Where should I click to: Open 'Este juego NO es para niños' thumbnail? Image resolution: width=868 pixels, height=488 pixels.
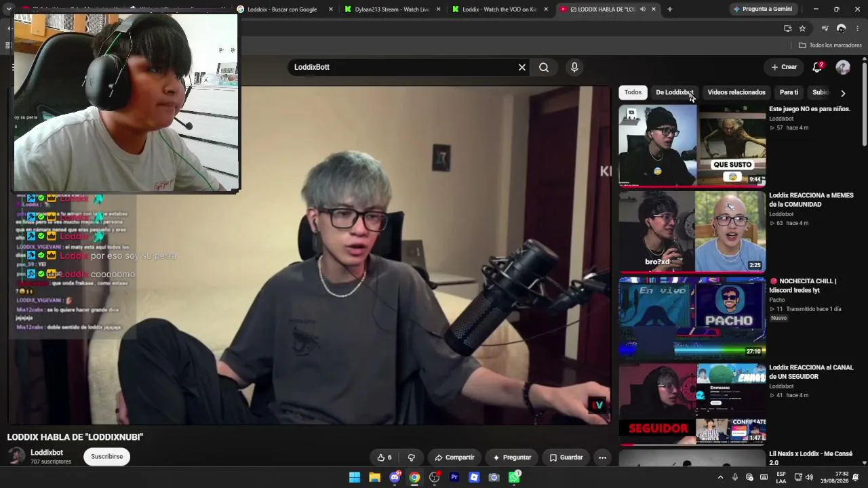click(x=692, y=146)
